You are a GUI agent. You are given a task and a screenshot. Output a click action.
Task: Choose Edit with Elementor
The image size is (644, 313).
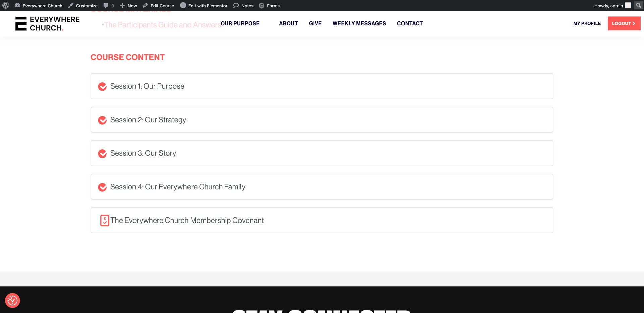click(x=204, y=6)
